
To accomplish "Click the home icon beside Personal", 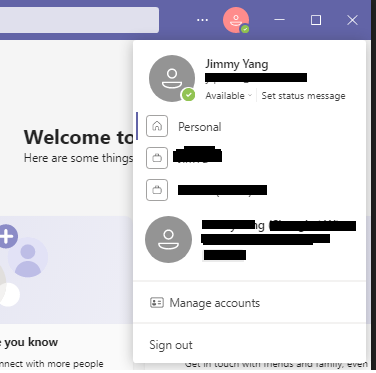I will [x=157, y=126].
